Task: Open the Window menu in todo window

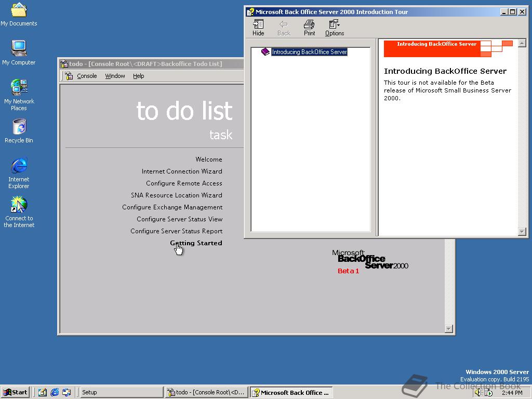Action: tap(115, 76)
